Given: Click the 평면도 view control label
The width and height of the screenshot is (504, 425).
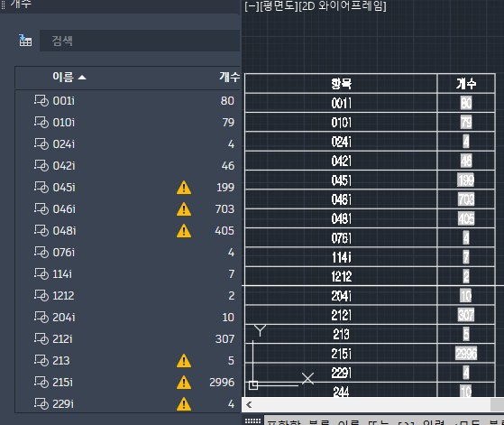Looking at the screenshot, I should pos(278,5).
